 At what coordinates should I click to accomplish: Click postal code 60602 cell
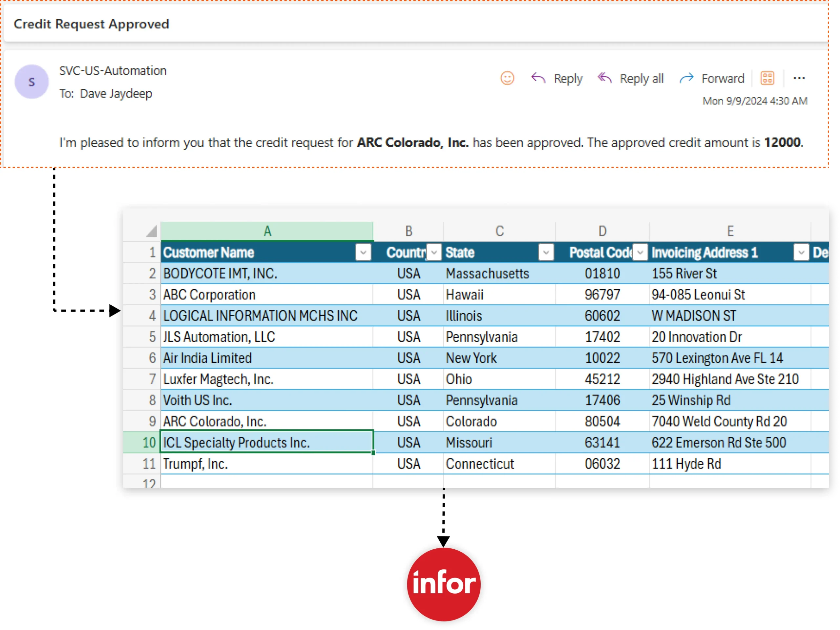tap(603, 316)
